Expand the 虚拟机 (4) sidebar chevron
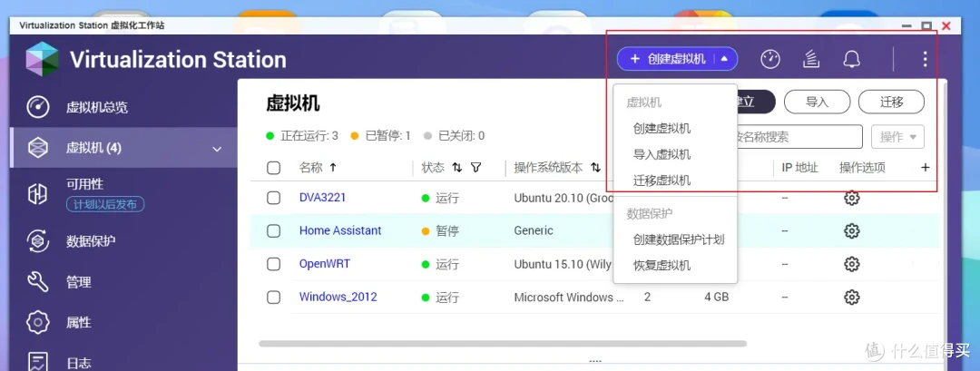Viewport: 980px width, 371px height. 217,149
